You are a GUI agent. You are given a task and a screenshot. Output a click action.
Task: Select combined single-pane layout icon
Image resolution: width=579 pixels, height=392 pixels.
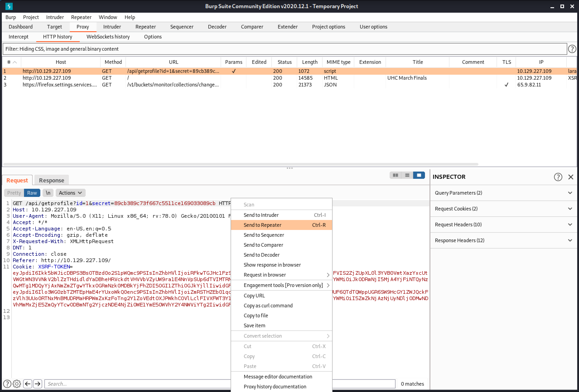pyautogui.click(x=419, y=175)
